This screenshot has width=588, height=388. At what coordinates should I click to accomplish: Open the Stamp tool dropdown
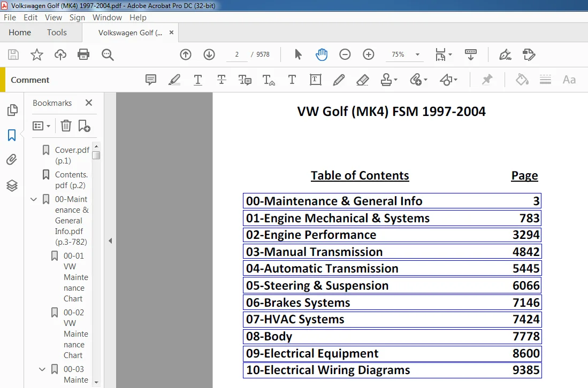tap(389, 80)
